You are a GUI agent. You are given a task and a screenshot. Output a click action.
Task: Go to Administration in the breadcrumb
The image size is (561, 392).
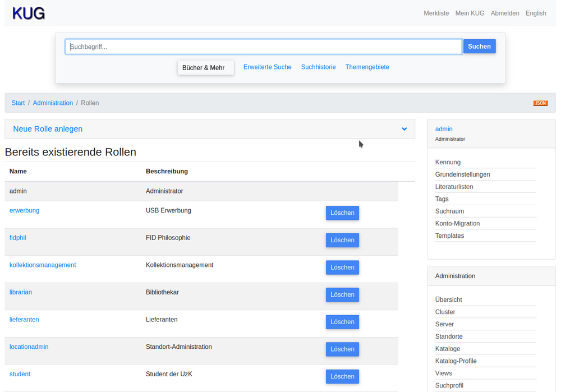53,103
